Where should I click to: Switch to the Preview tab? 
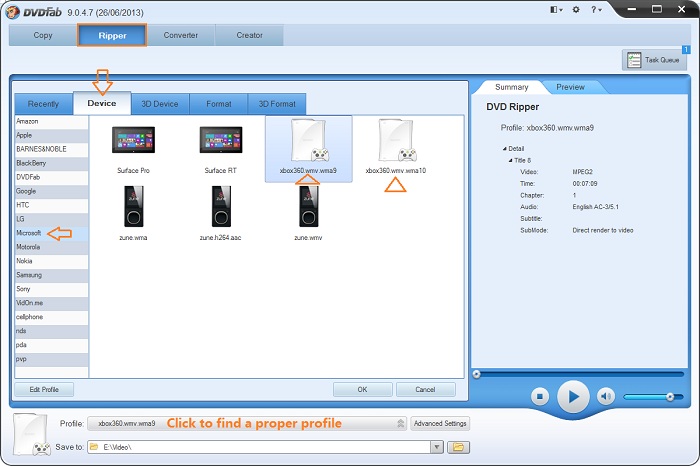click(x=570, y=87)
